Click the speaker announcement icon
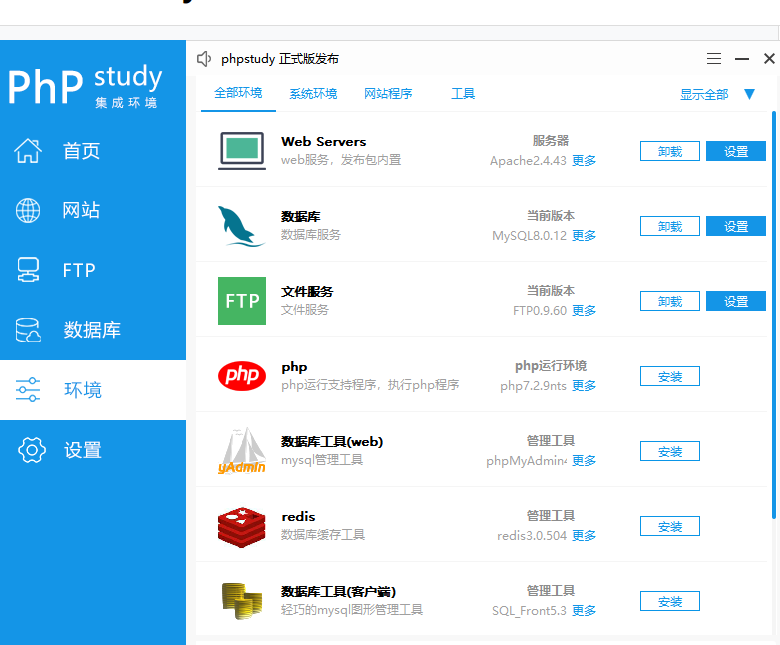This screenshot has height=645, width=780. [204, 59]
